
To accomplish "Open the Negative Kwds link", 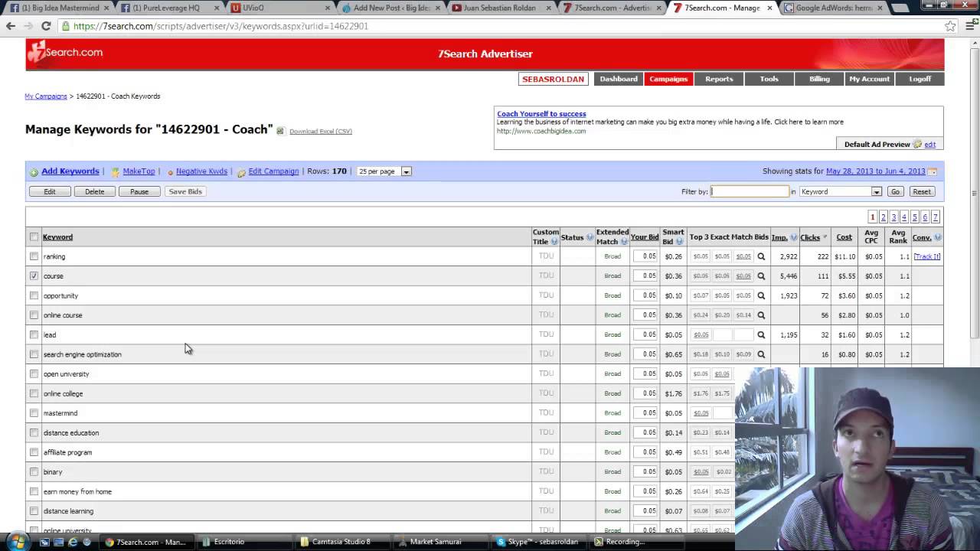I will (x=201, y=171).
